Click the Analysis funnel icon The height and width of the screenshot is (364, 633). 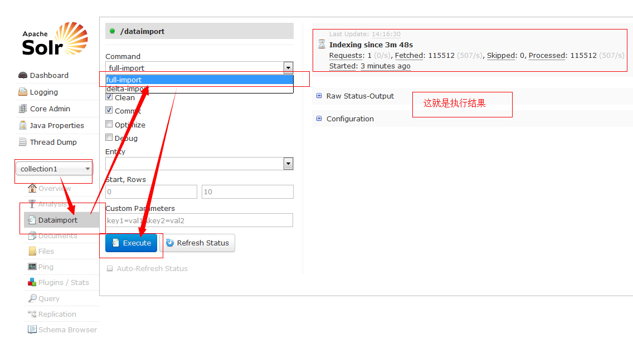point(32,204)
